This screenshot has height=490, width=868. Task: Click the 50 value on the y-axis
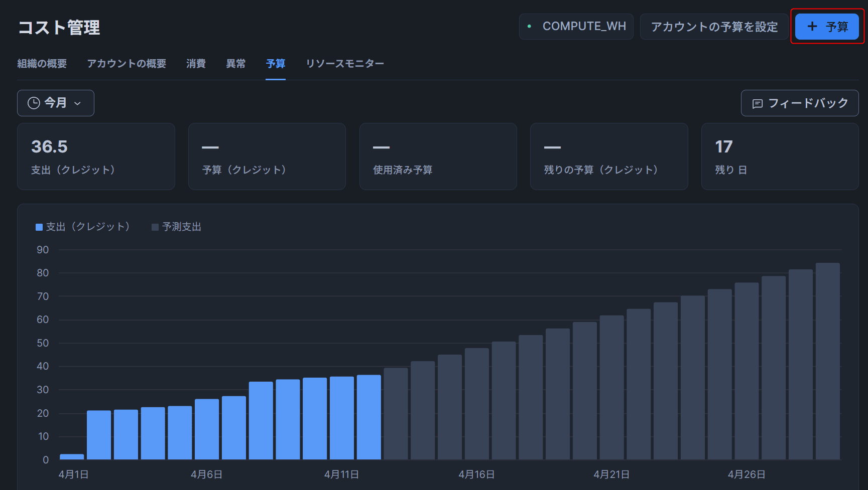click(43, 343)
